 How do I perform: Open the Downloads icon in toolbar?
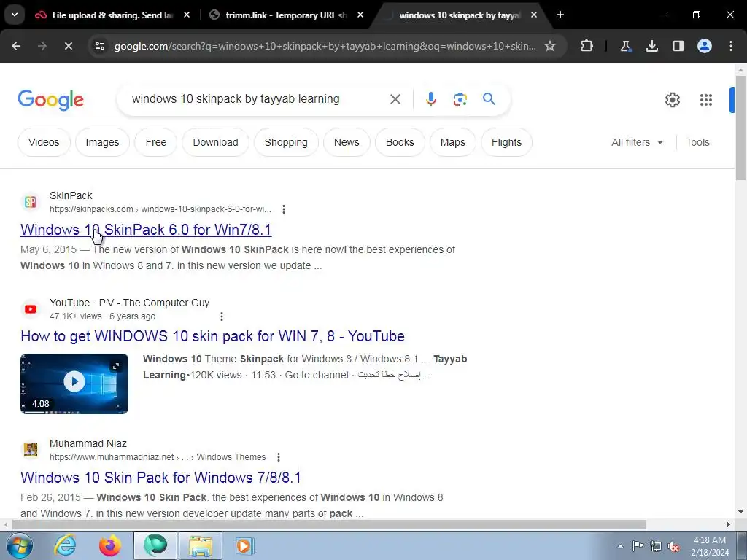tap(651, 46)
